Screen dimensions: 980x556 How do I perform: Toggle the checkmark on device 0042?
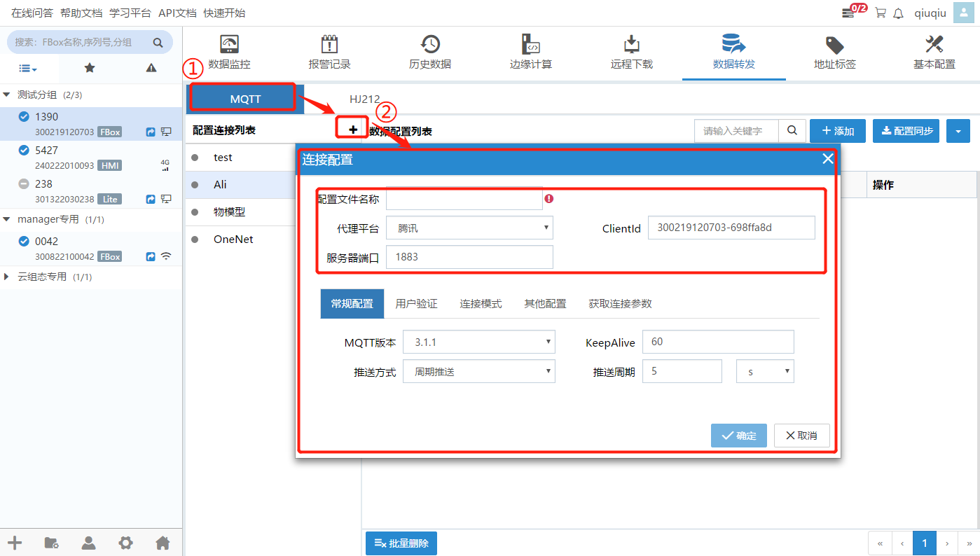coord(24,242)
